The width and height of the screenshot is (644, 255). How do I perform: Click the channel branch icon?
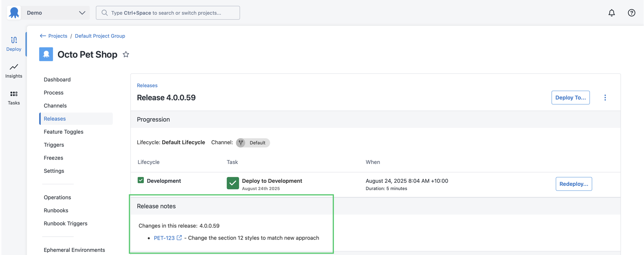click(241, 142)
